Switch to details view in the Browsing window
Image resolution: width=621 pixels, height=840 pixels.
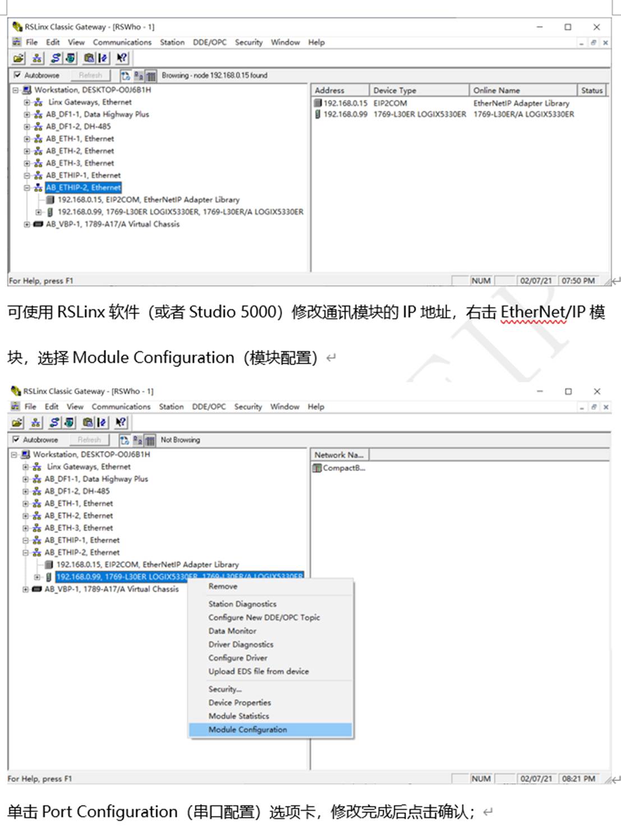(x=150, y=76)
